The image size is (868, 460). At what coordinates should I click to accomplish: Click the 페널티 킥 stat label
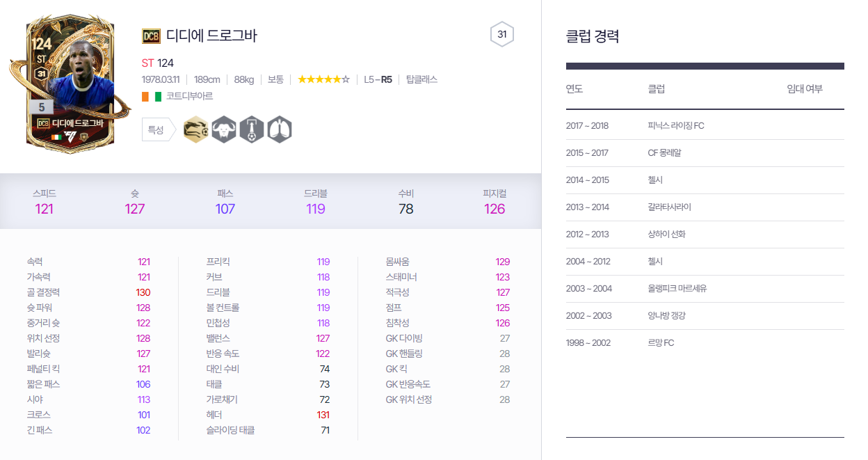point(43,369)
